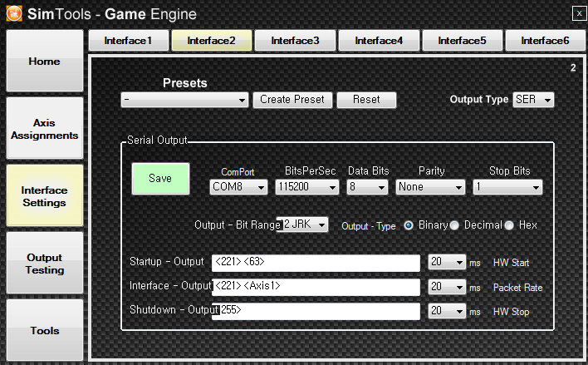
Task: Switch to the Interface6 tab
Action: (x=546, y=41)
